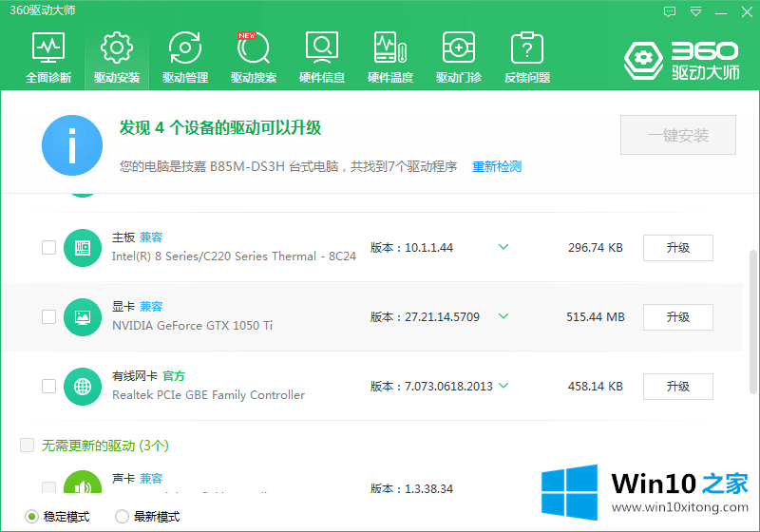Click the 有线网卡 network card device icon
Image resolution: width=760 pixels, height=532 pixels.
pos(83,386)
